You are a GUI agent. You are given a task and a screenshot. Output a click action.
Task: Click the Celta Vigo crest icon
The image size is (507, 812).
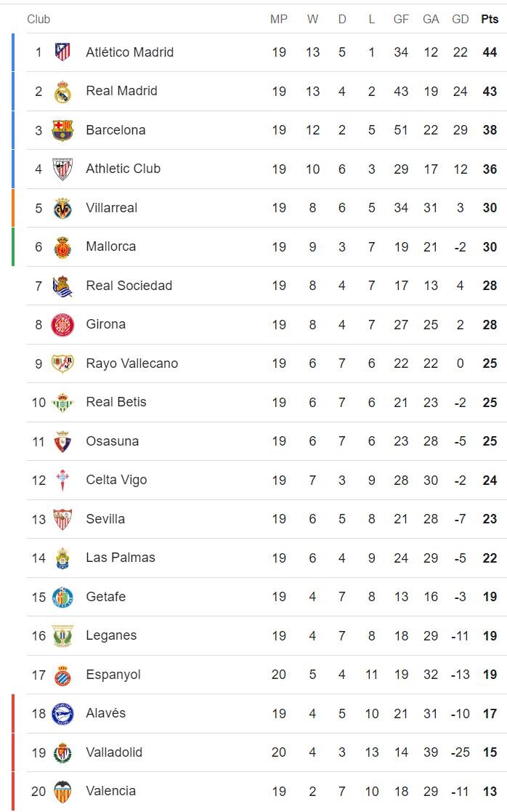(62, 481)
